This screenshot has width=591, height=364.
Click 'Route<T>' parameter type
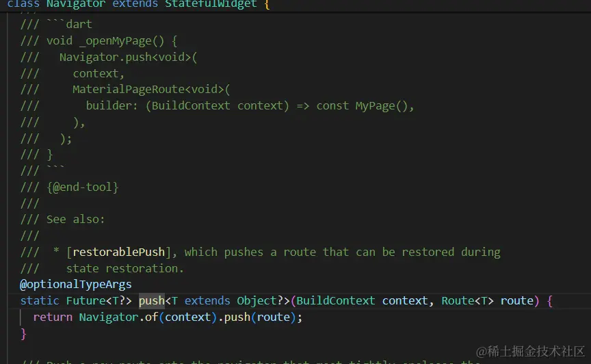tap(467, 300)
